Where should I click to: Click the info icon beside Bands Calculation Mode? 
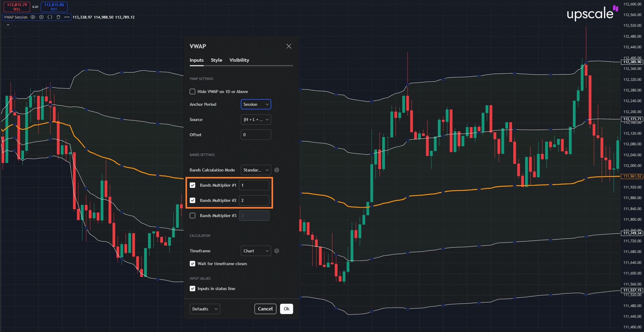pyautogui.click(x=277, y=170)
